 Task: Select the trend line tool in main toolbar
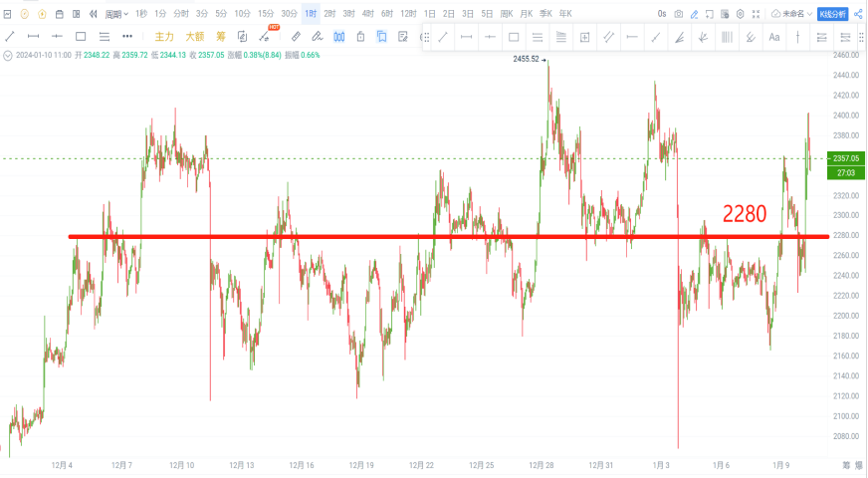[x=9, y=37]
